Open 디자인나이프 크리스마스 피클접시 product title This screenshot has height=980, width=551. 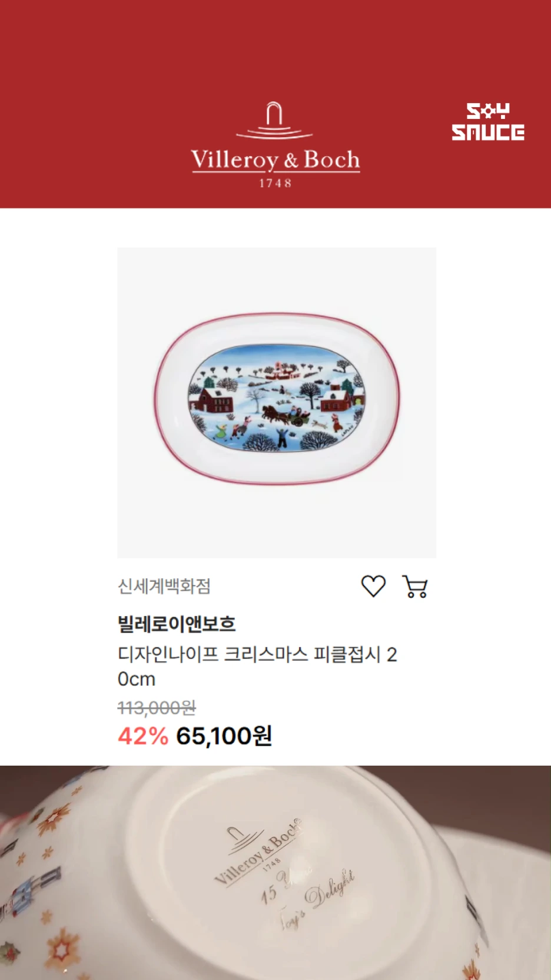tap(257, 666)
